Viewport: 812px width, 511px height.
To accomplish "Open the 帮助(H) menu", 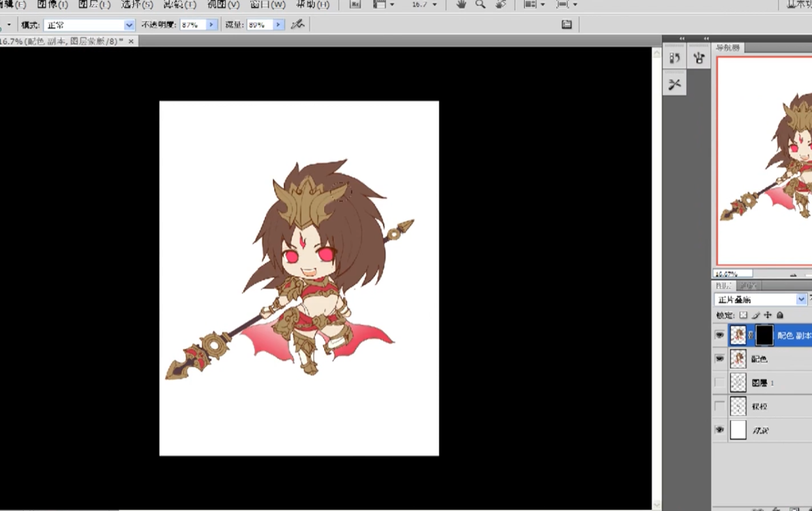I will click(x=312, y=4).
